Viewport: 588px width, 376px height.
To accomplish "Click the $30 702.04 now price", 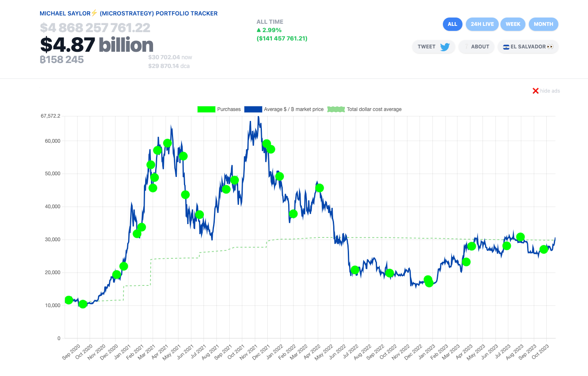I will [170, 57].
